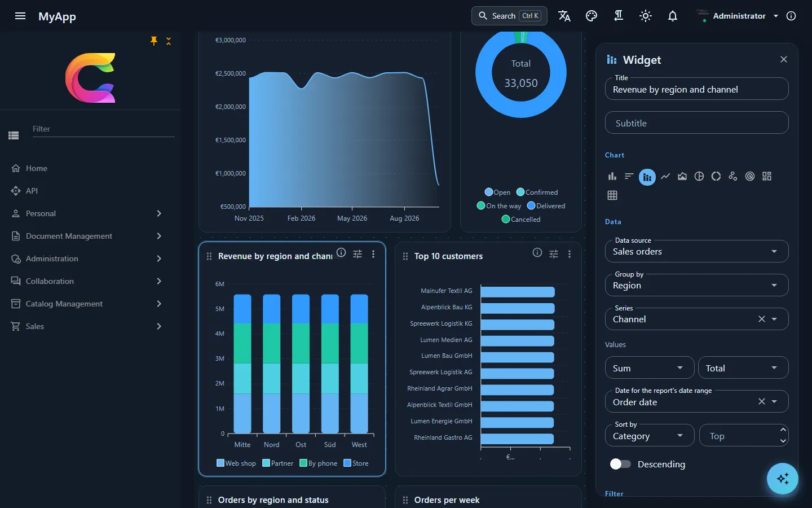
Task: Open the AI assistant sparkle button
Action: pyautogui.click(x=783, y=479)
